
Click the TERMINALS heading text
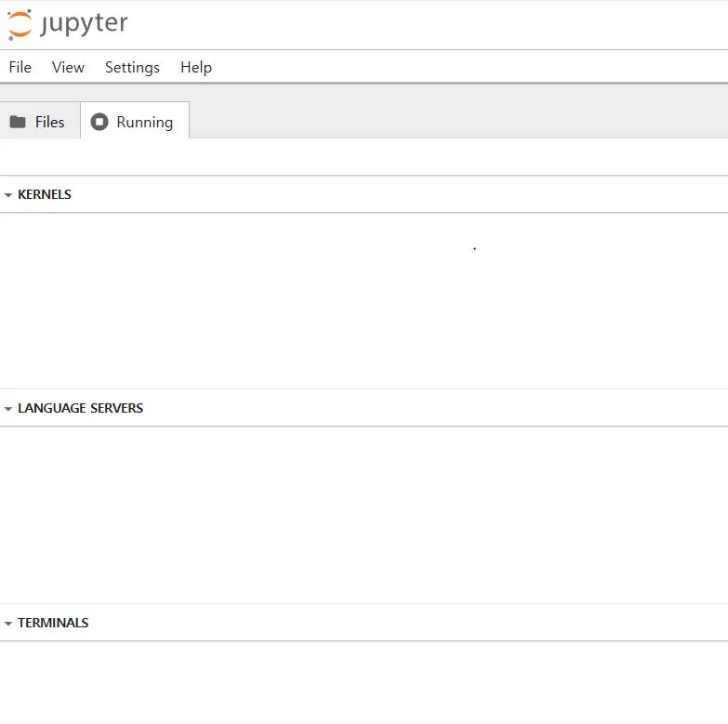pyautogui.click(x=53, y=623)
